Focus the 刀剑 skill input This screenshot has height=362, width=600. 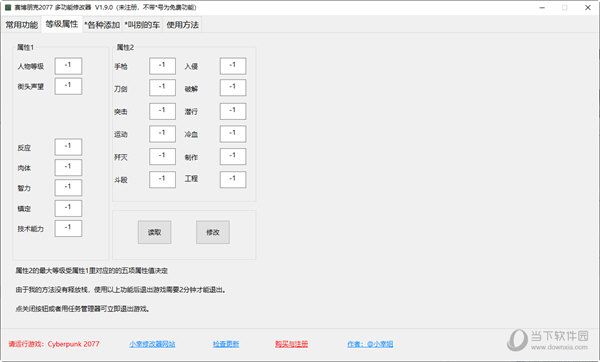162,88
